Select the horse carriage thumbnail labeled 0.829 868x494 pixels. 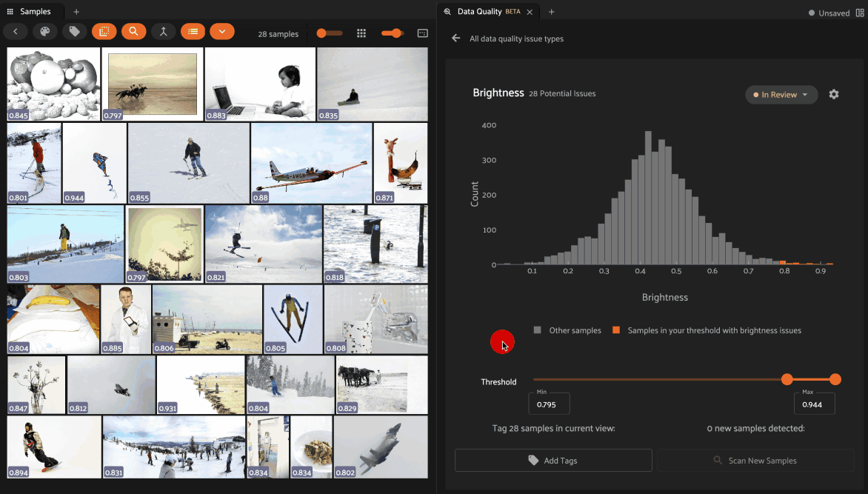coord(382,385)
